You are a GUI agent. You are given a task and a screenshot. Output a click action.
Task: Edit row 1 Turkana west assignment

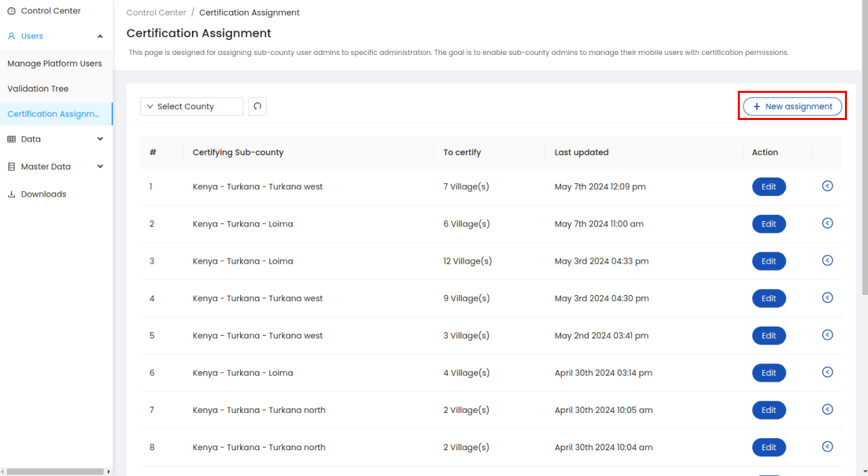[769, 186]
